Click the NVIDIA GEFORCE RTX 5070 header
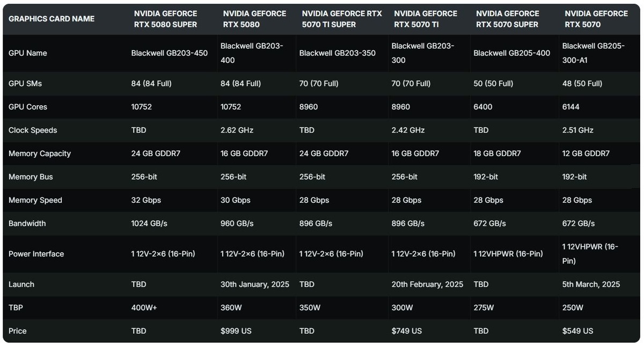Screen dimensions: 644x345 click(596, 19)
